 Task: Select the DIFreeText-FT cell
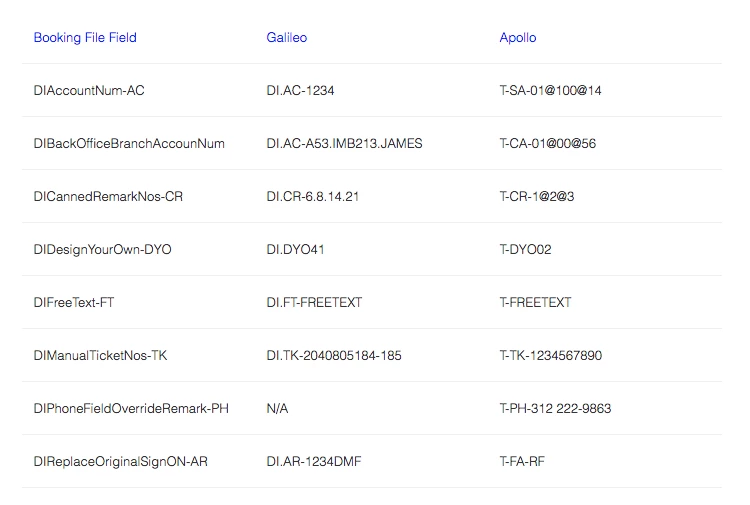point(74,303)
